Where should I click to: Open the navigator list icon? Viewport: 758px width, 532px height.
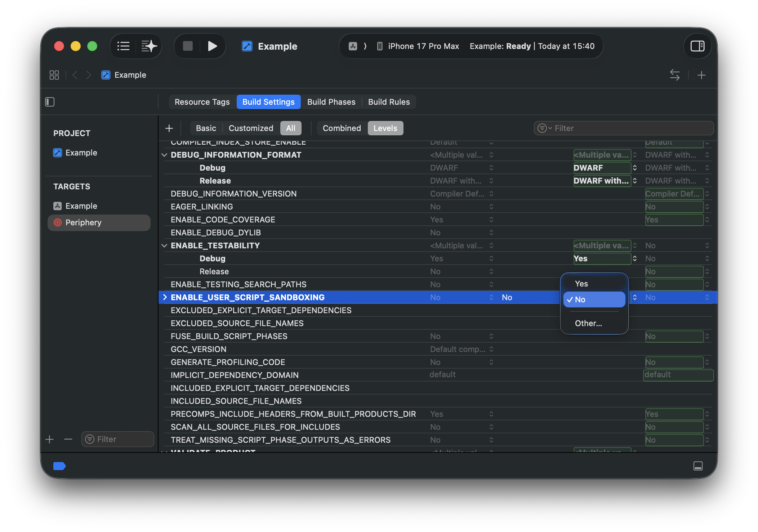point(123,46)
